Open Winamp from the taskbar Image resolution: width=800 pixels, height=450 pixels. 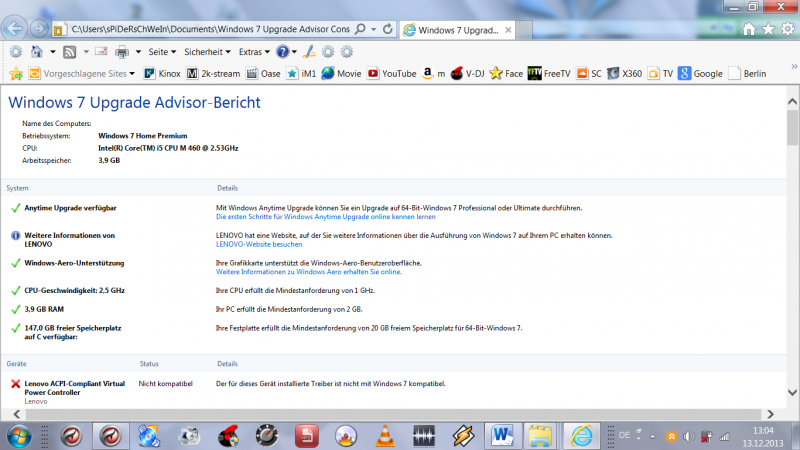463,436
